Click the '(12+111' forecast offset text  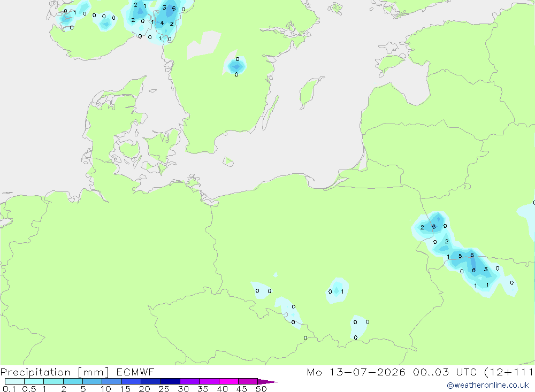(x=509, y=372)
